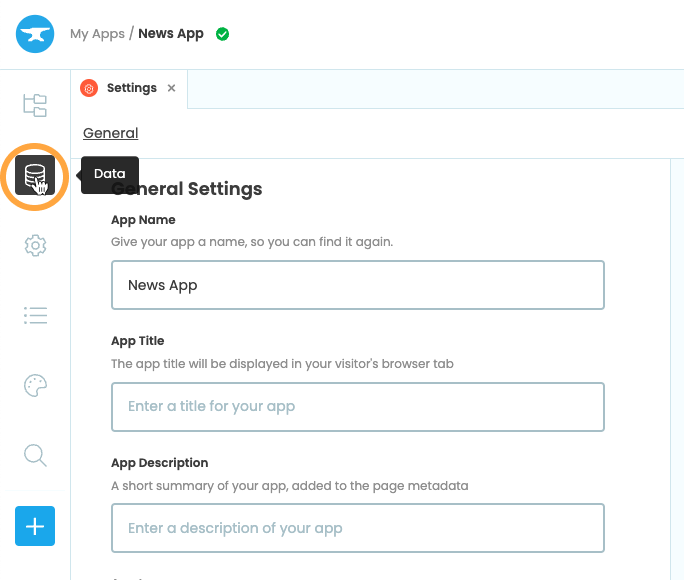684x580 pixels.
Task: Click text 'A short summary of your app, added to the page metadata'
Action: point(290,486)
